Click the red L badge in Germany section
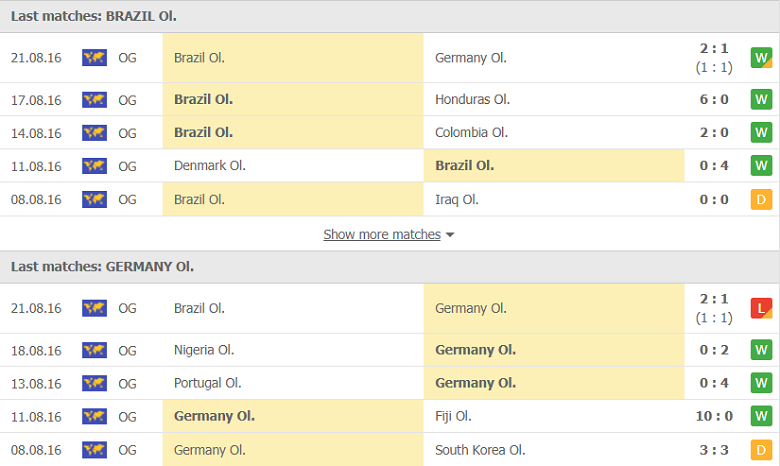780x466 pixels. click(x=761, y=308)
